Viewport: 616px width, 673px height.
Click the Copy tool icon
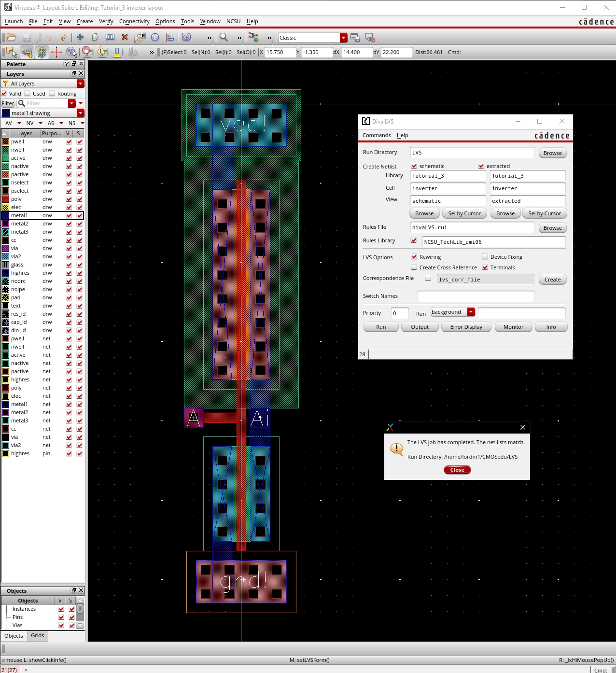pos(95,38)
